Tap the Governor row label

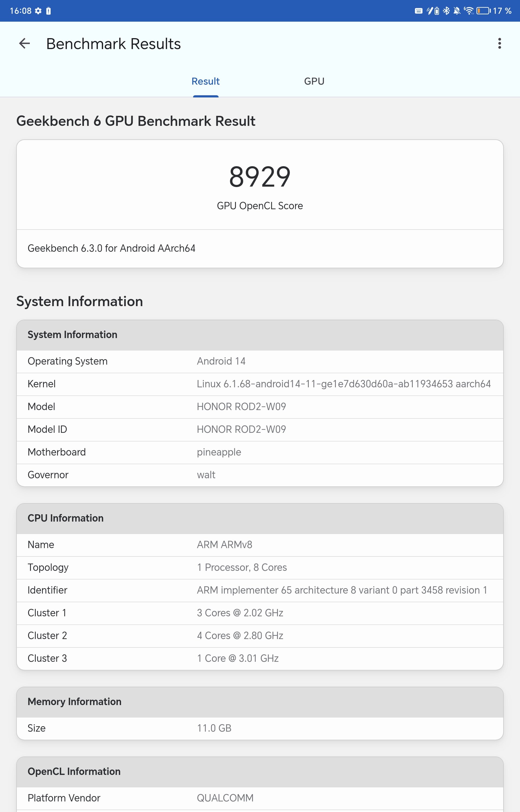(x=48, y=475)
